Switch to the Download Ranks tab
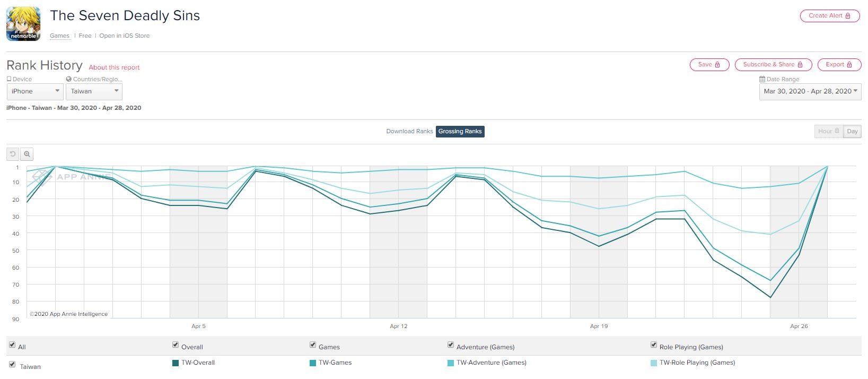The image size is (868, 379). (409, 132)
